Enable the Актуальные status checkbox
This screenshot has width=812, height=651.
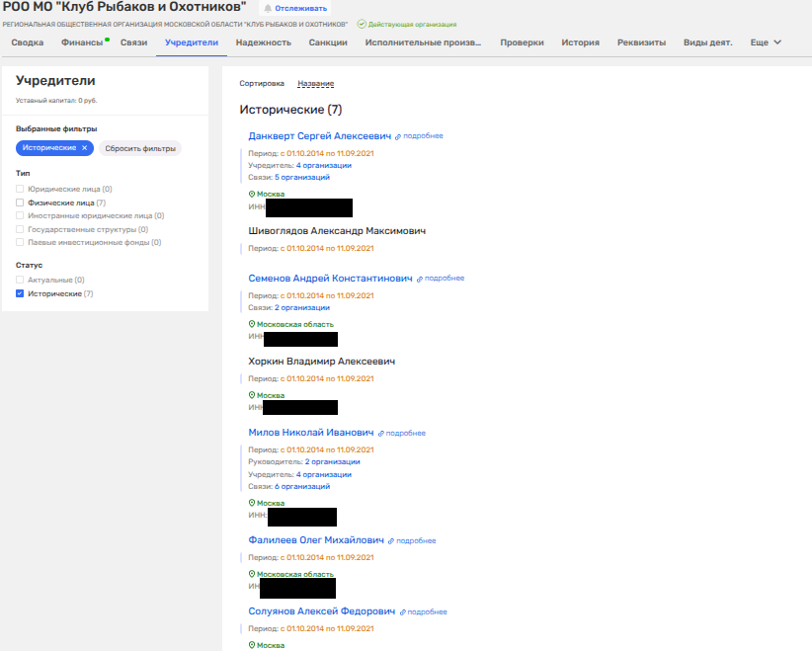20,281
